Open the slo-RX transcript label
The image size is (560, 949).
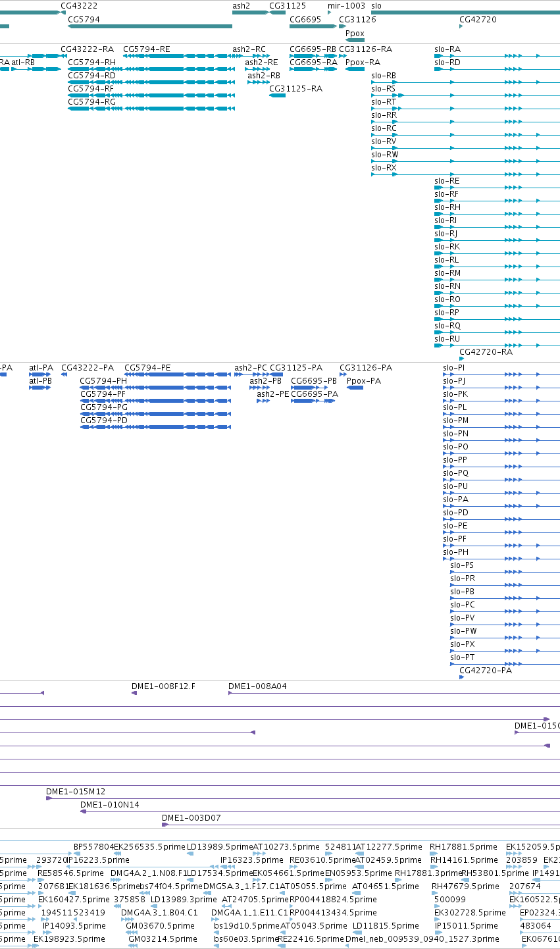point(384,168)
